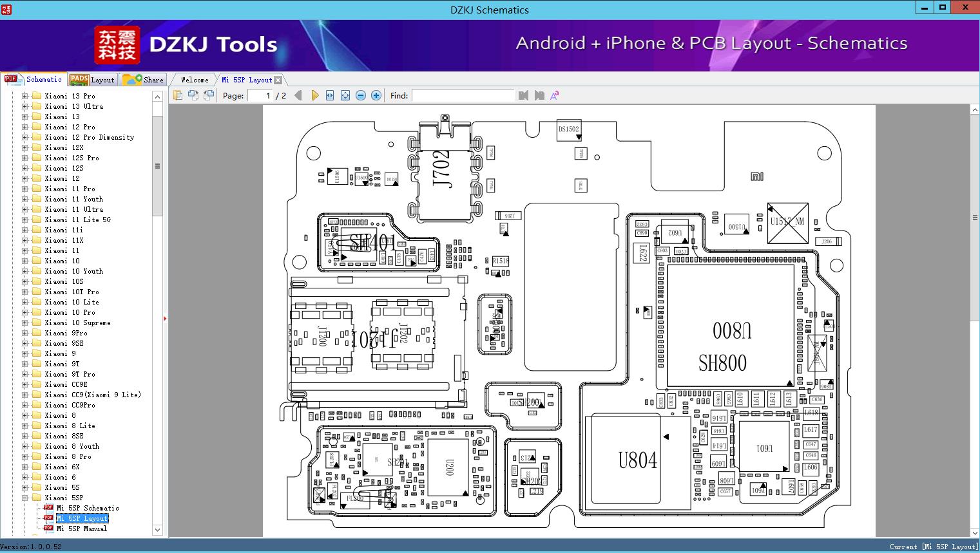Open Mi 5SP Schematic file
980x553 pixels.
[x=88, y=508]
